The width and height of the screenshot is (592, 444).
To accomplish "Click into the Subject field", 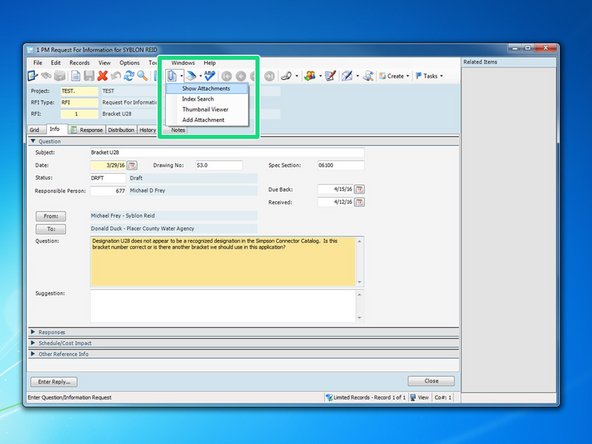I will point(227,153).
